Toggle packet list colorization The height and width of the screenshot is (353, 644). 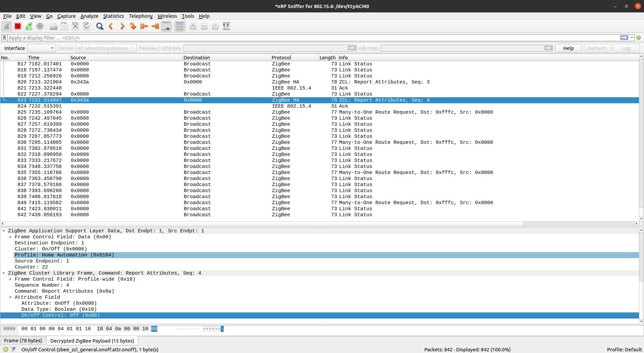(179, 26)
